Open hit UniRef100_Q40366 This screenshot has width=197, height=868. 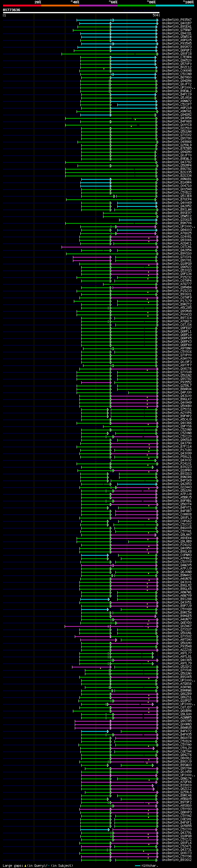[177, 423]
